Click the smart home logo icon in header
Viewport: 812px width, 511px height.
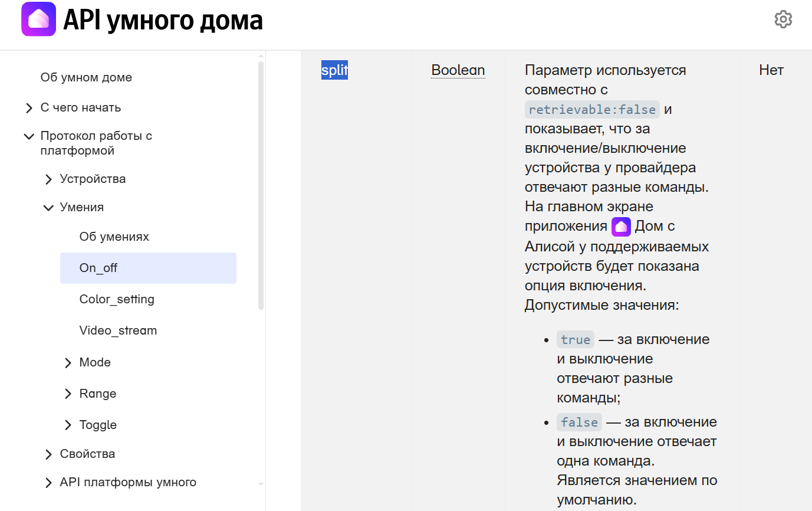(x=38, y=19)
